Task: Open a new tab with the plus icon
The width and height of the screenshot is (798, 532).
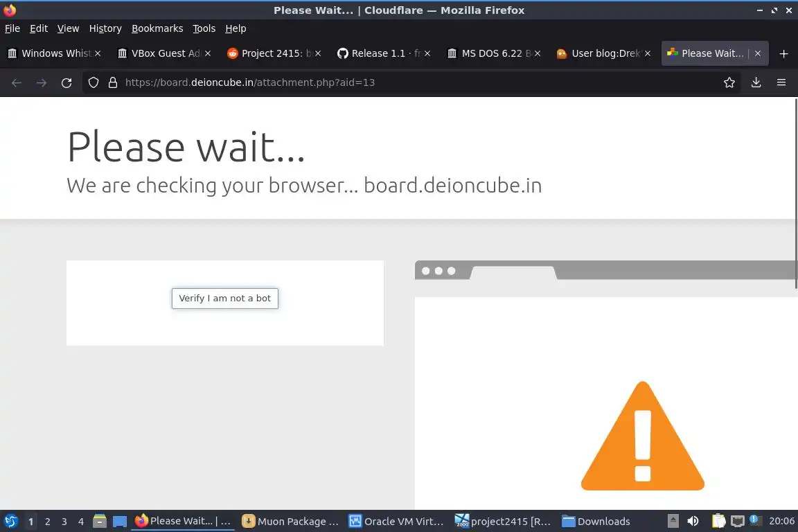Action: tap(783, 53)
